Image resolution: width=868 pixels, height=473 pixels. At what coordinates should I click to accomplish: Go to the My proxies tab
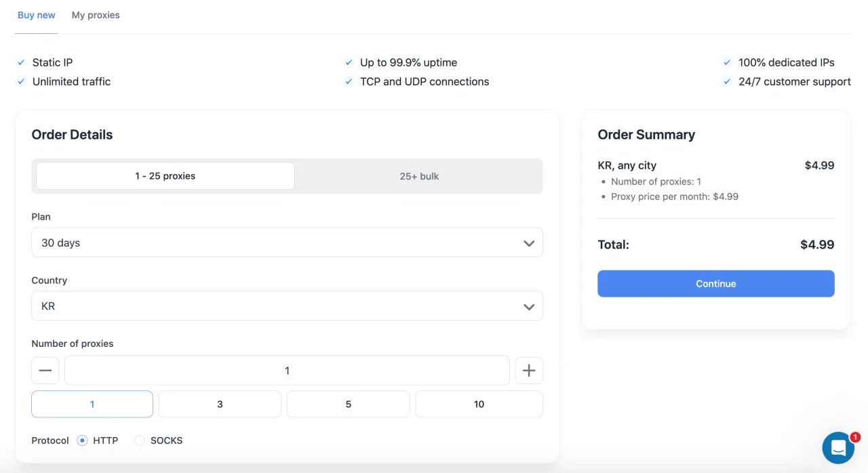click(x=96, y=15)
